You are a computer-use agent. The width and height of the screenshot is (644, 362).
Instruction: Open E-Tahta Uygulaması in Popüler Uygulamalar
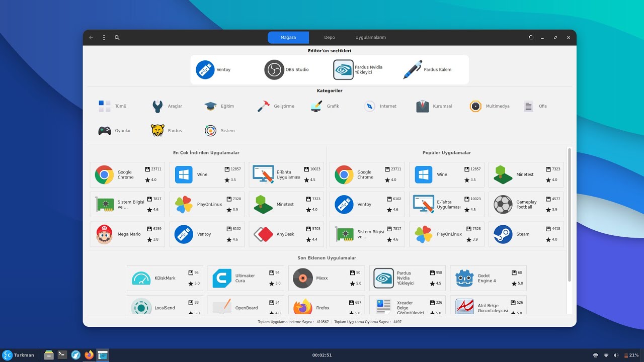tap(447, 204)
